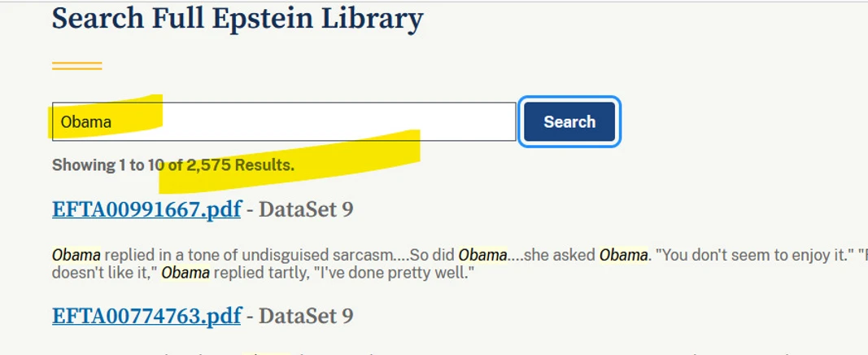Click the word "Library" in the page title

click(x=371, y=18)
